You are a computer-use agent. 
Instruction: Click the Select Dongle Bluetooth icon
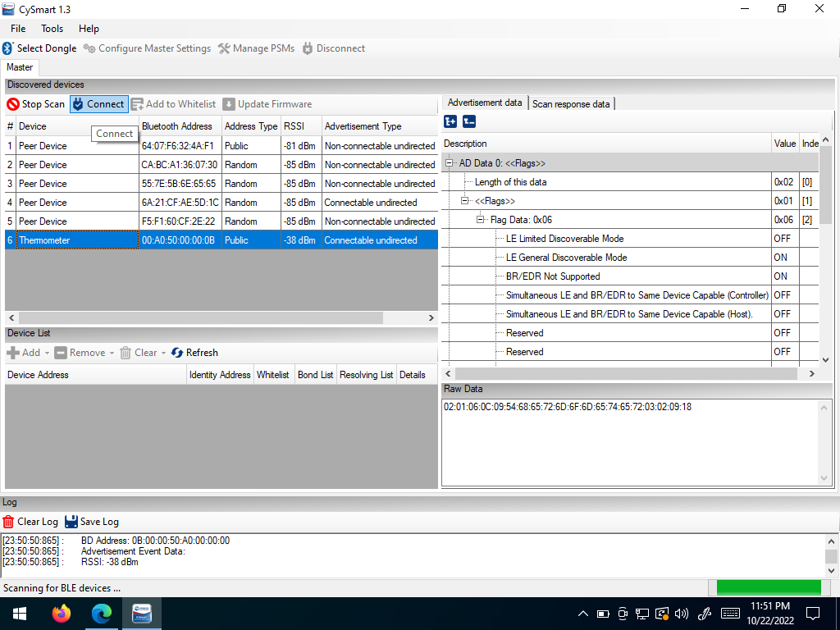click(x=7, y=48)
